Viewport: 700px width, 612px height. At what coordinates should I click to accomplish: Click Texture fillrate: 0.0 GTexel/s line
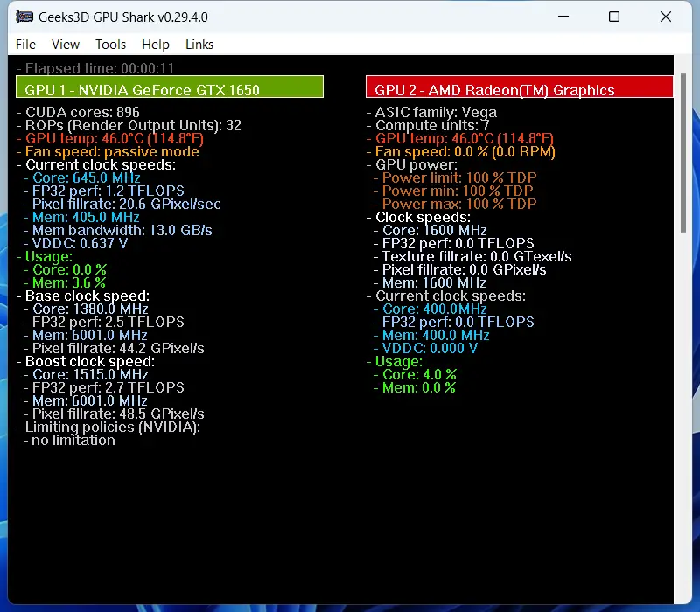[x=472, y=256]
